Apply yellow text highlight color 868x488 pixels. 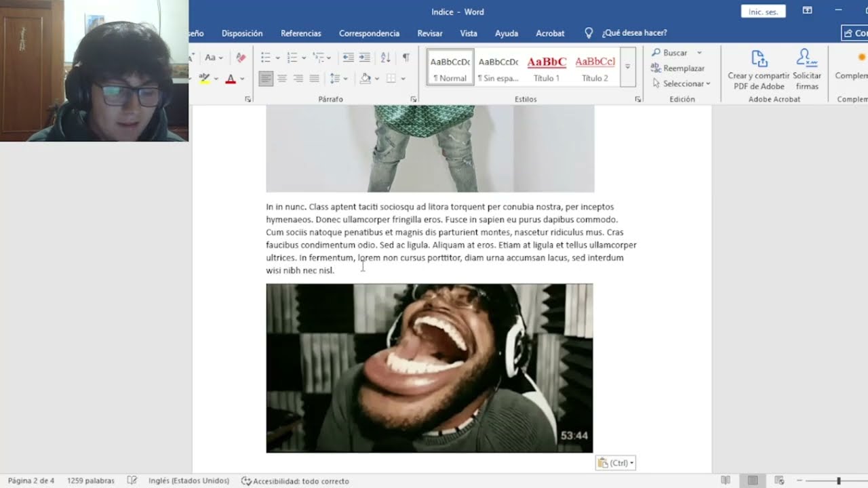204,79
